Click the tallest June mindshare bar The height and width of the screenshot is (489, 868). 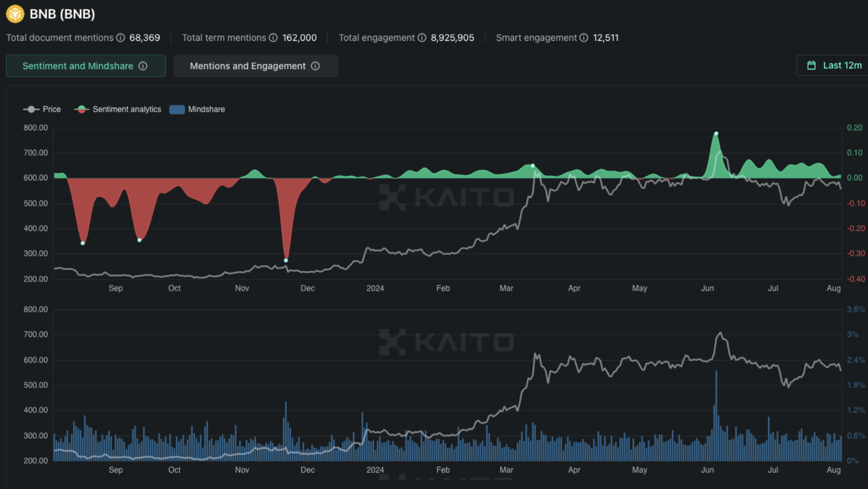tap(716, 416)
